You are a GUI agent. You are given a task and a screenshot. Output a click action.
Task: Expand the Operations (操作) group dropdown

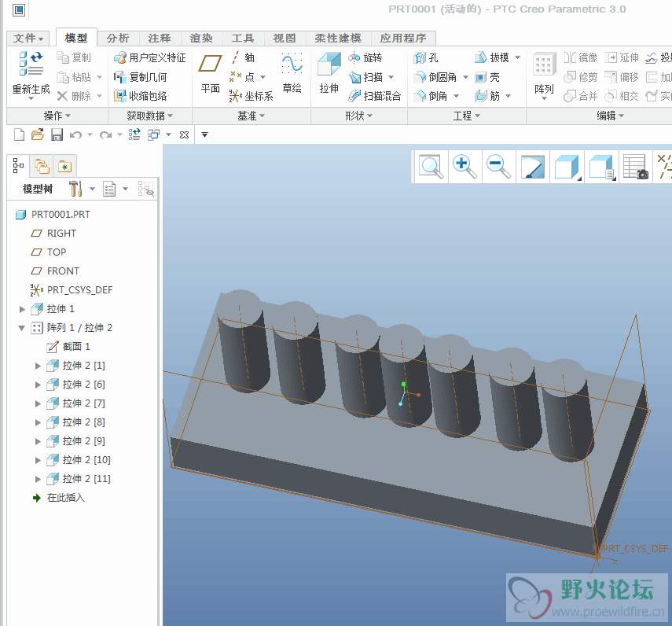pos(57,116)
